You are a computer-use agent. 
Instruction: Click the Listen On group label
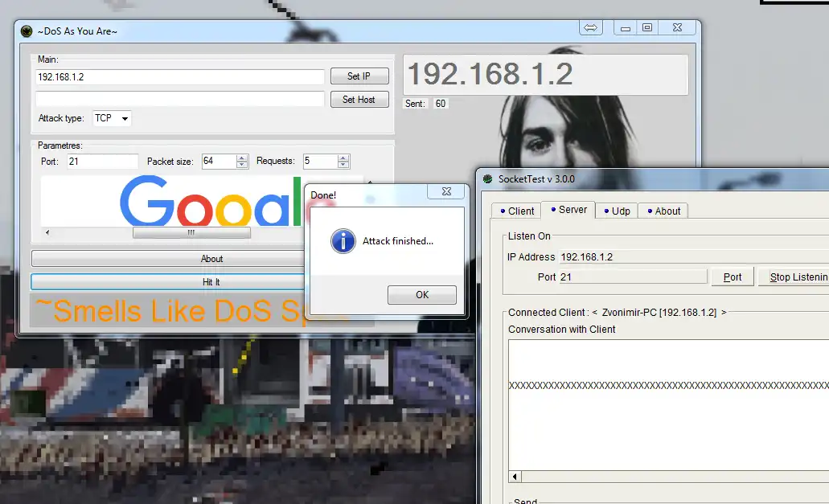529,236
